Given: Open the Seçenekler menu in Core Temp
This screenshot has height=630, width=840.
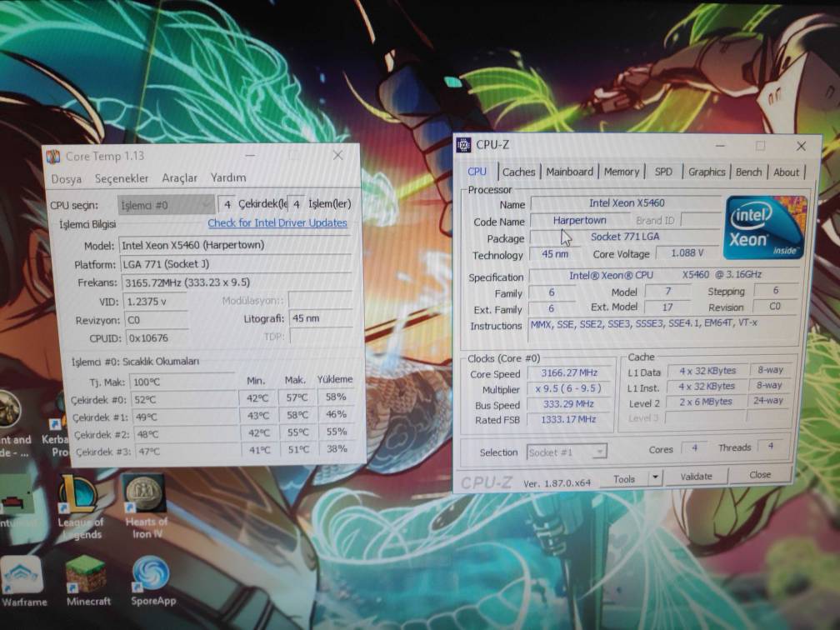Looking at the screenshot, I should [x=122, y=178].
